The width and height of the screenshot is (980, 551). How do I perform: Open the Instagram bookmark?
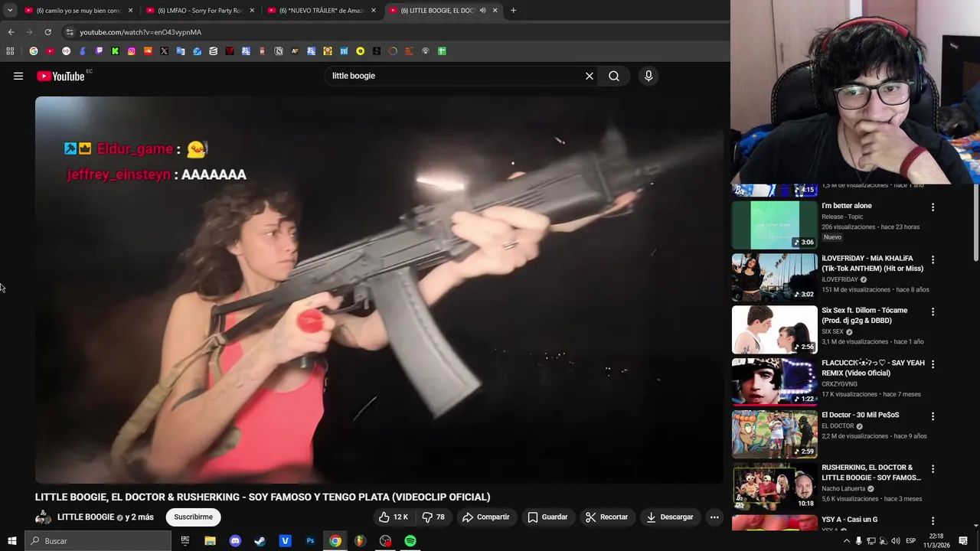[x=132, y=51]
